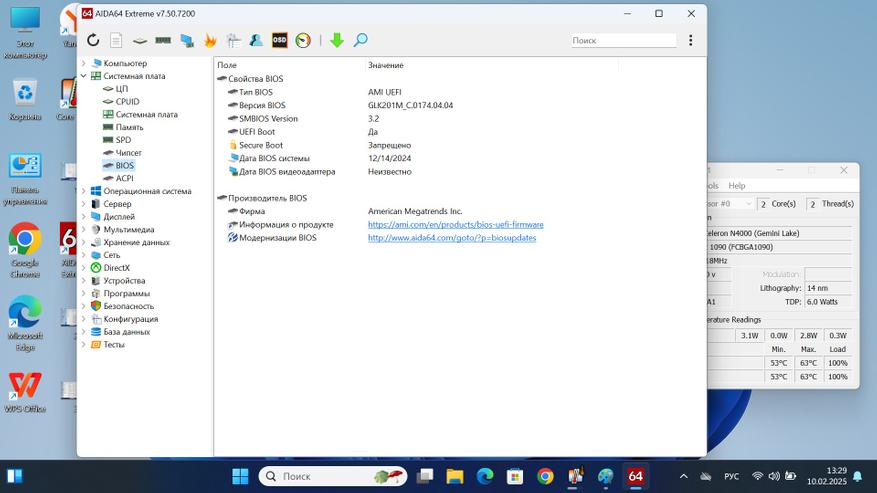Open File Explorer from the taskbar

455,476
